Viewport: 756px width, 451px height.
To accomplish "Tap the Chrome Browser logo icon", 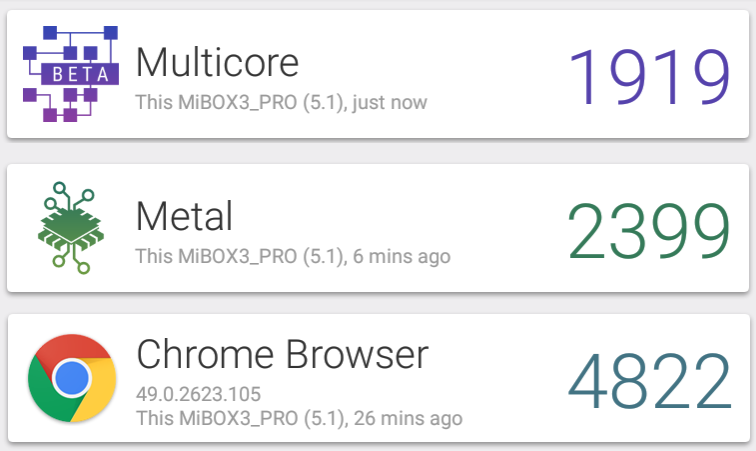I will (72, 378).
